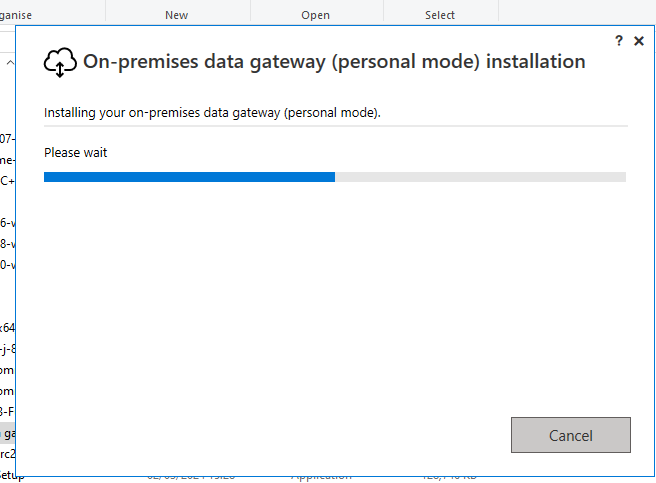656x483 pixels.
Task: Select the '07-' file entry
Action: [x=8, y=139]
